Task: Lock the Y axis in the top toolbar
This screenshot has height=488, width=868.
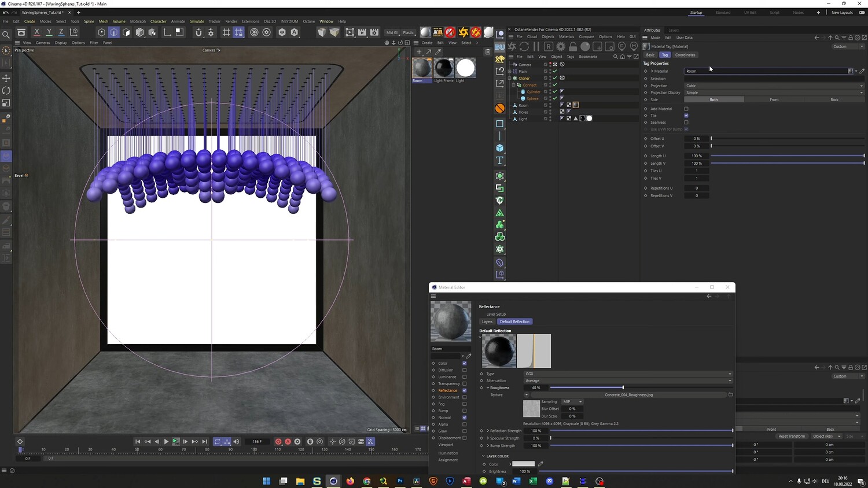Action: click(x=49, y=32)
